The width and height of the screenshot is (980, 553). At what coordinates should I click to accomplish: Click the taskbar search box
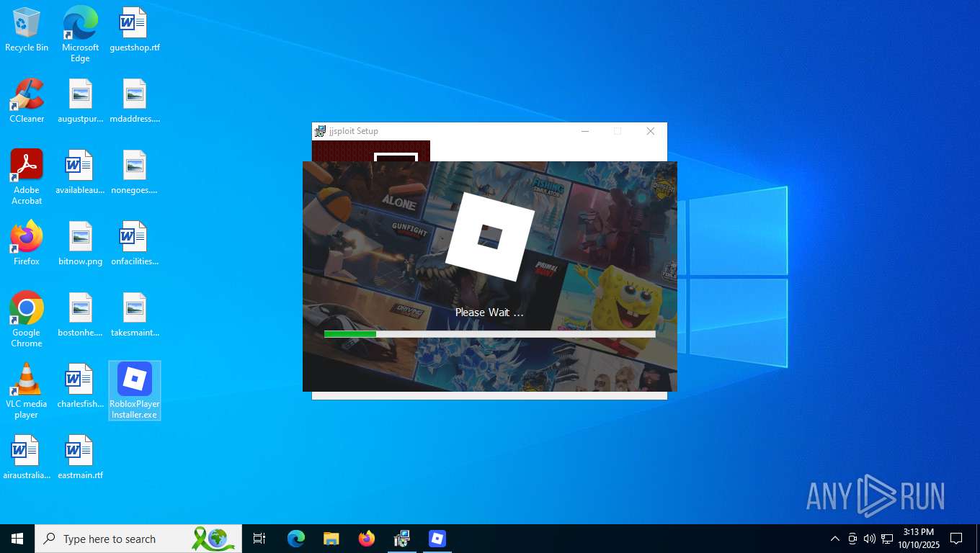point(138,539)
